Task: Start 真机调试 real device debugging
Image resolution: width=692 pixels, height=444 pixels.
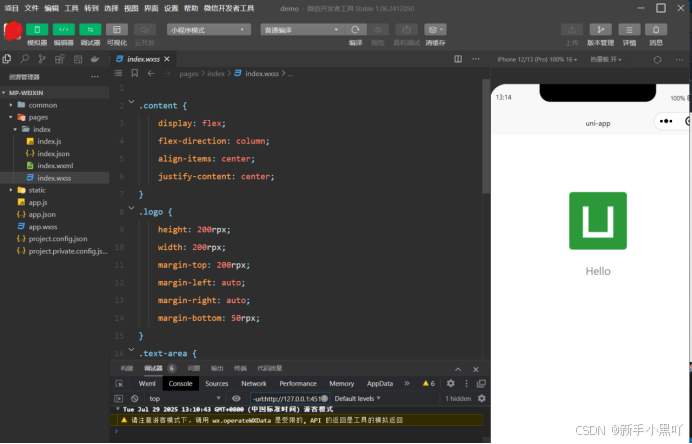Action: (x=406, y=30)
